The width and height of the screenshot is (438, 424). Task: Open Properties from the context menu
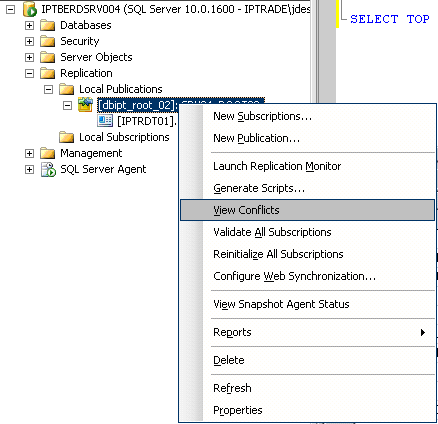pyautogui.click(x=307, y=410)
